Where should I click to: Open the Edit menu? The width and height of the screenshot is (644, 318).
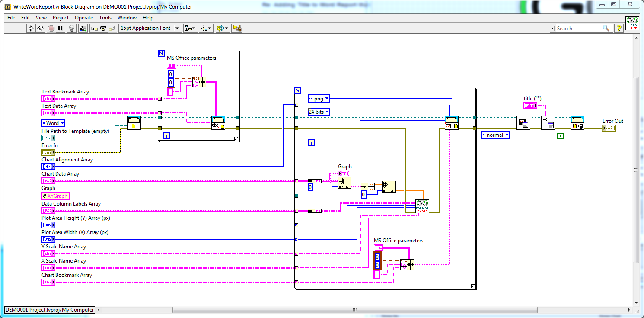(26, 18)
